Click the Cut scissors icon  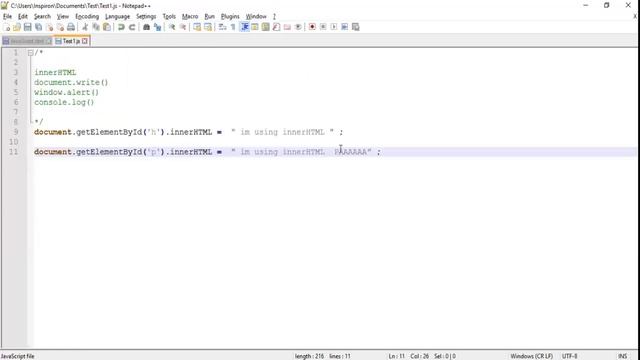point(85,27)
